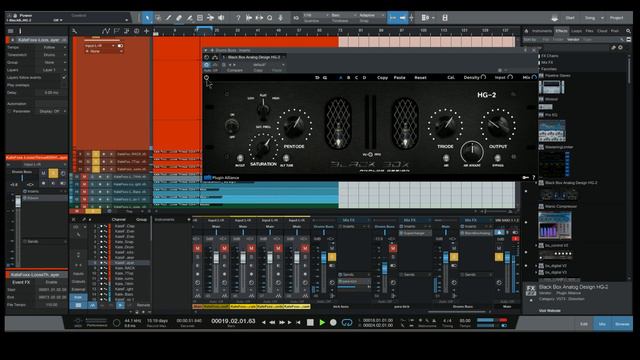
Task: Select the Listen speaker tool
Action: coord(221,18)
